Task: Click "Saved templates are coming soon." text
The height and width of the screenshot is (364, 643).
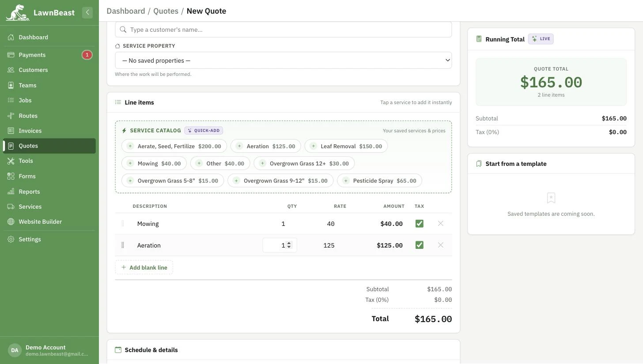Action: (x=551, y=214)
